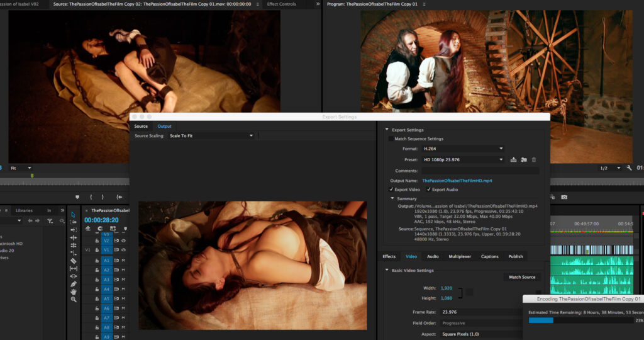The width and height of the screenshot is (644, 340).
Task: Uncheck the Export Audio checkbox
Action: (x=429, y=189)
